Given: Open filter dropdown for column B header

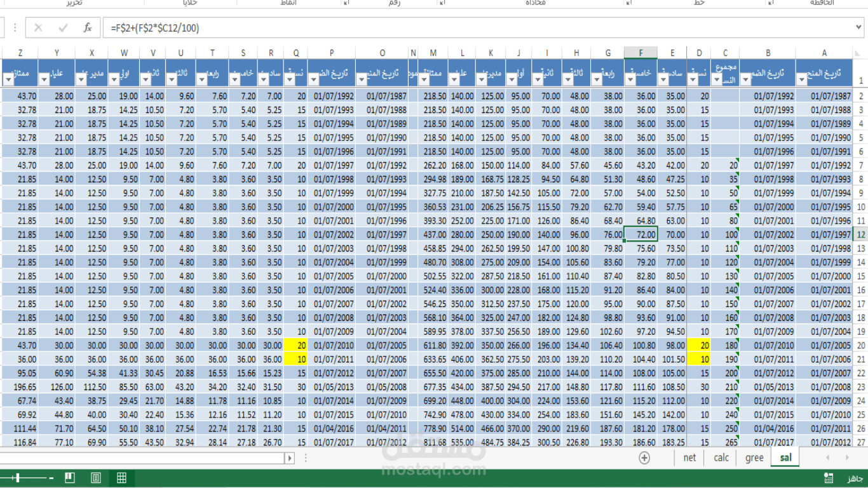Looking at the screenshot, I should [x=746, y=80].
